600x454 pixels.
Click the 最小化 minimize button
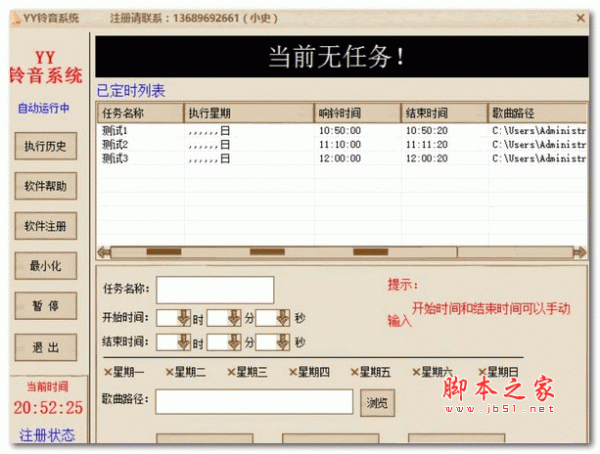[46, 266]
